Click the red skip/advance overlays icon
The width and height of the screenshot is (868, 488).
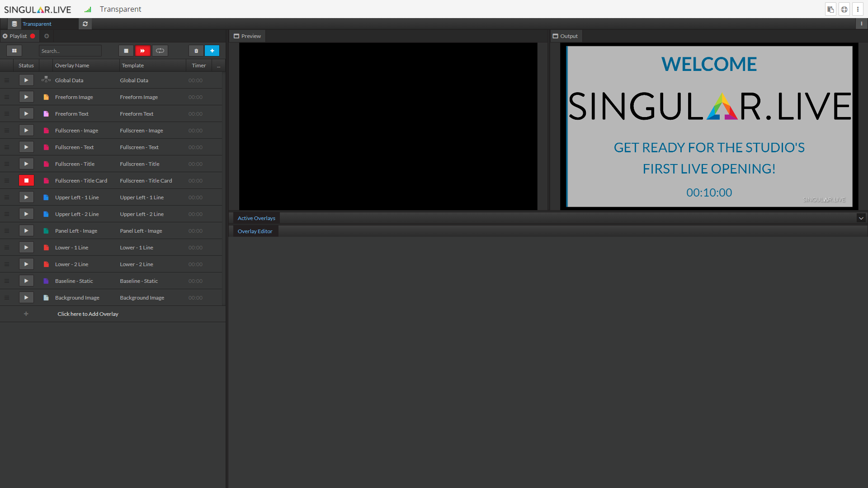[143, 51]
